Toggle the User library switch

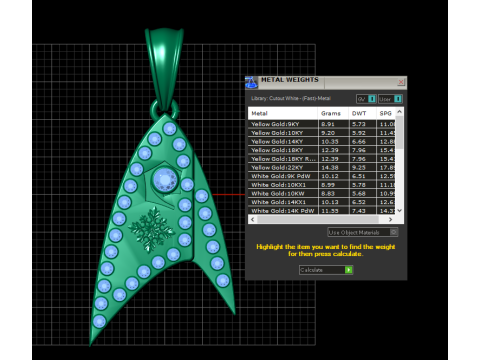point(390,99)
